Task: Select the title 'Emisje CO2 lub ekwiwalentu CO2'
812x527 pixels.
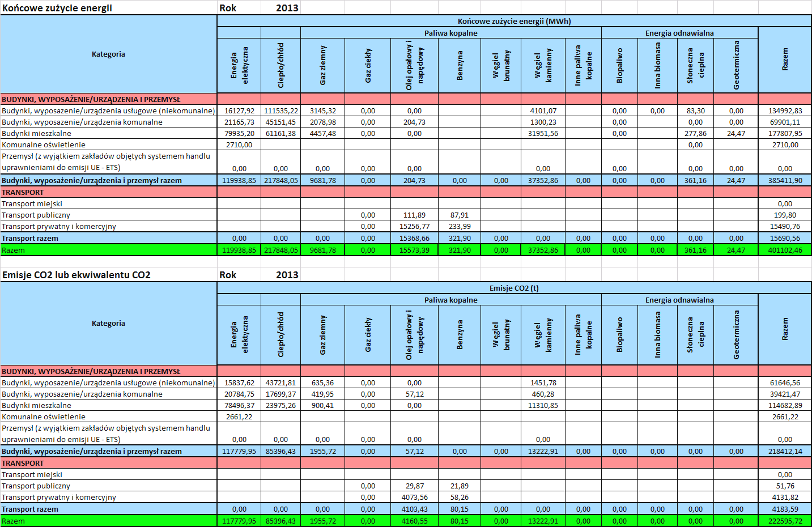Action: (x=76, y=275)
